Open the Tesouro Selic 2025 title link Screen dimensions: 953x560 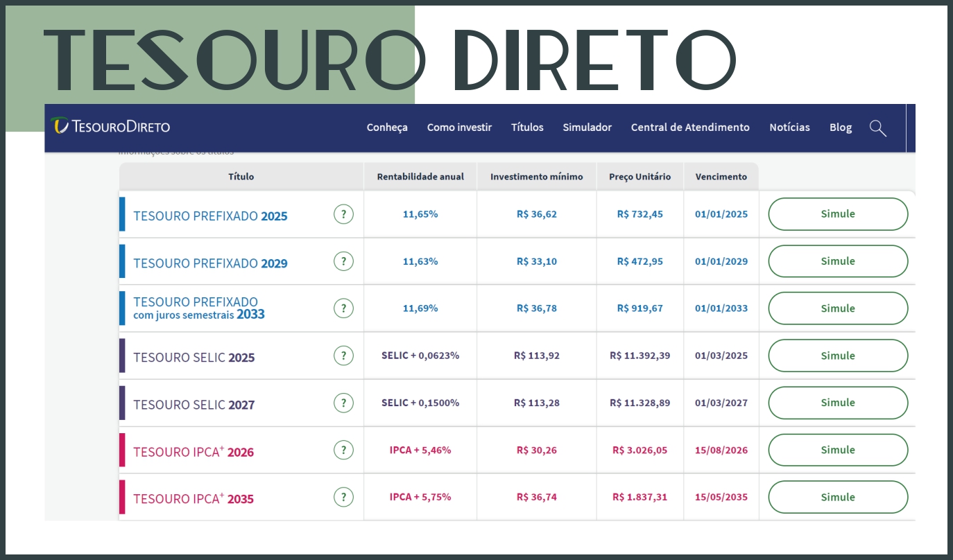(194, 358)
